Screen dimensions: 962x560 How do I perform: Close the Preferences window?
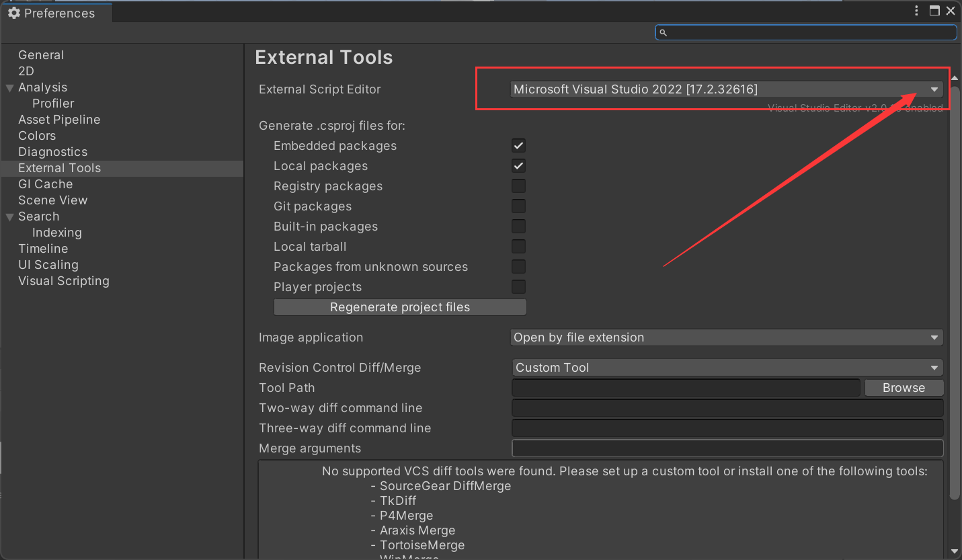pos(951,11)
